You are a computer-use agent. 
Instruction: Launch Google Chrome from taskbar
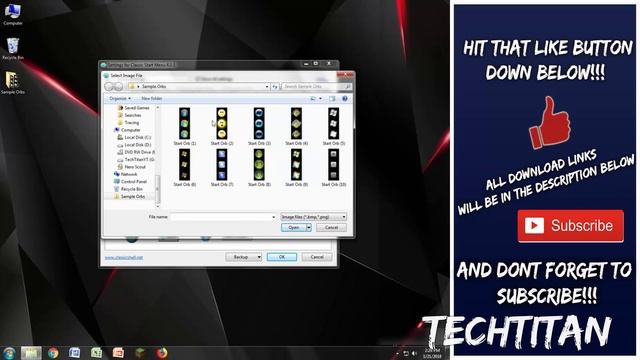[53, 353]
